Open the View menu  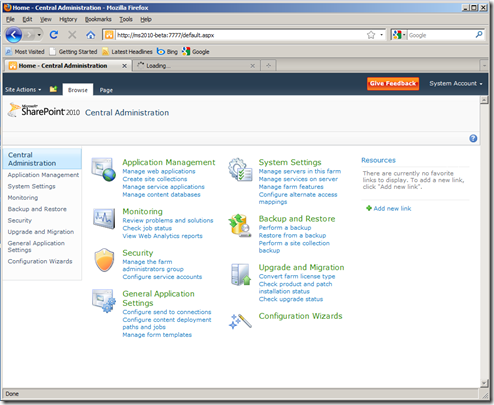46,19
